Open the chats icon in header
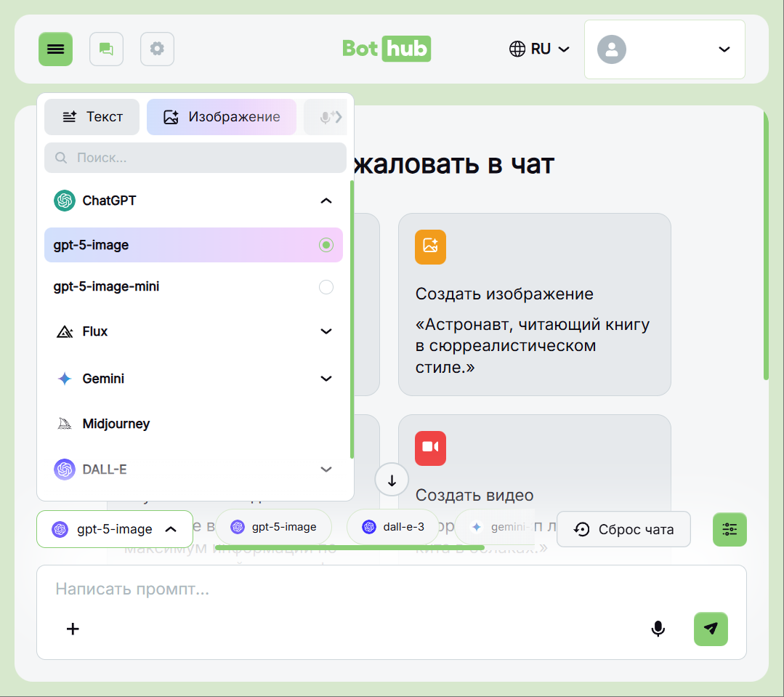Image resolution: width=784 pixels, height=697 pixels. (x=106, y=49)
